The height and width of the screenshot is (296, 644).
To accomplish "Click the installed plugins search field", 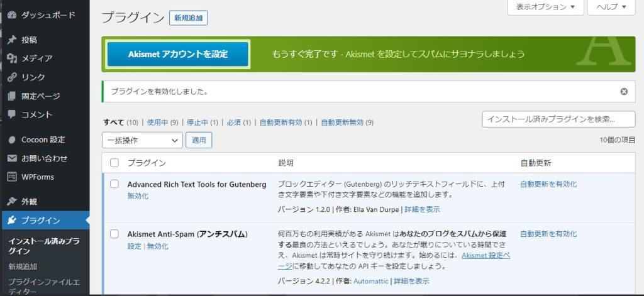I will [x=558, y=119].
